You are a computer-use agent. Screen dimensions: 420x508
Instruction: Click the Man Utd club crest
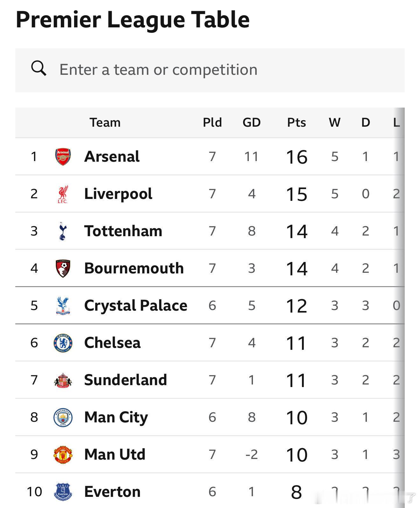point(63,455)
